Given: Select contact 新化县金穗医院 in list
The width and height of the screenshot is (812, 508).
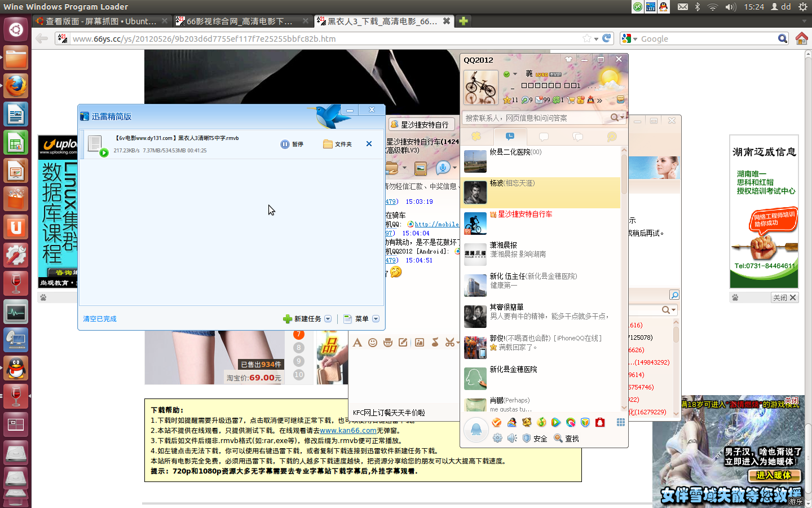Looking at the screenshot, I should (540, 379).
